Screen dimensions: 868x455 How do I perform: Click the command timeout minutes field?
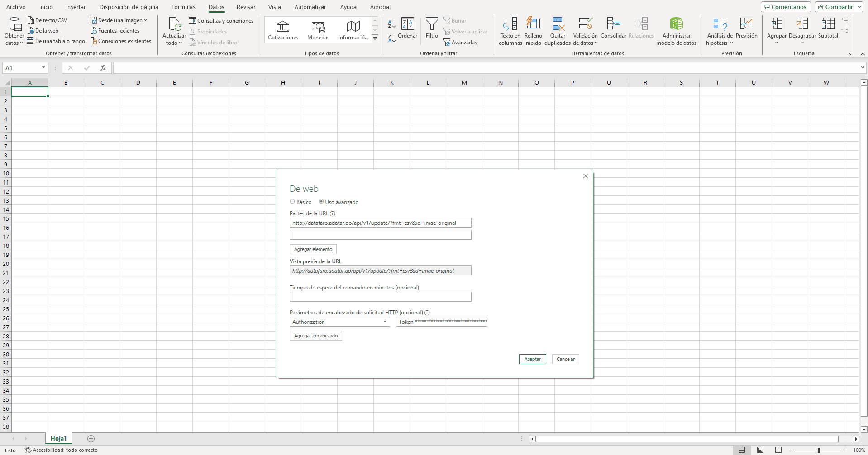click(381, 297)
